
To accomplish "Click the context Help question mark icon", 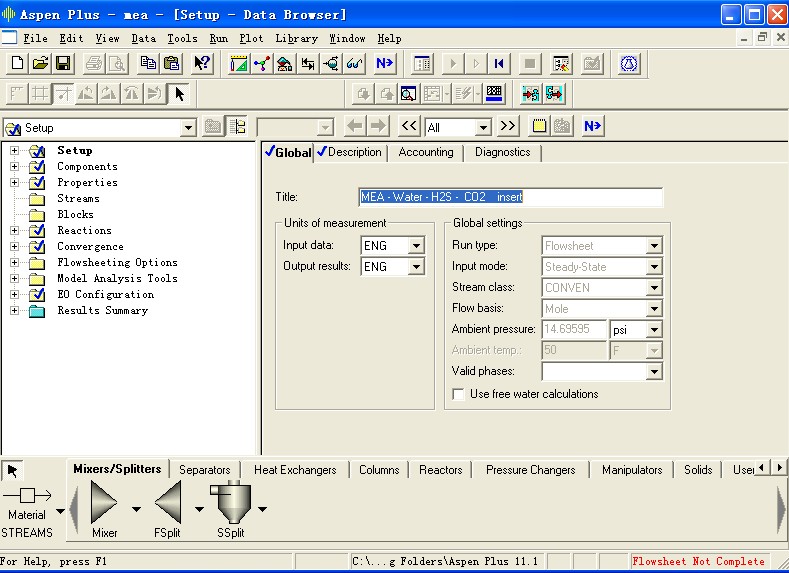I will 202,64.
